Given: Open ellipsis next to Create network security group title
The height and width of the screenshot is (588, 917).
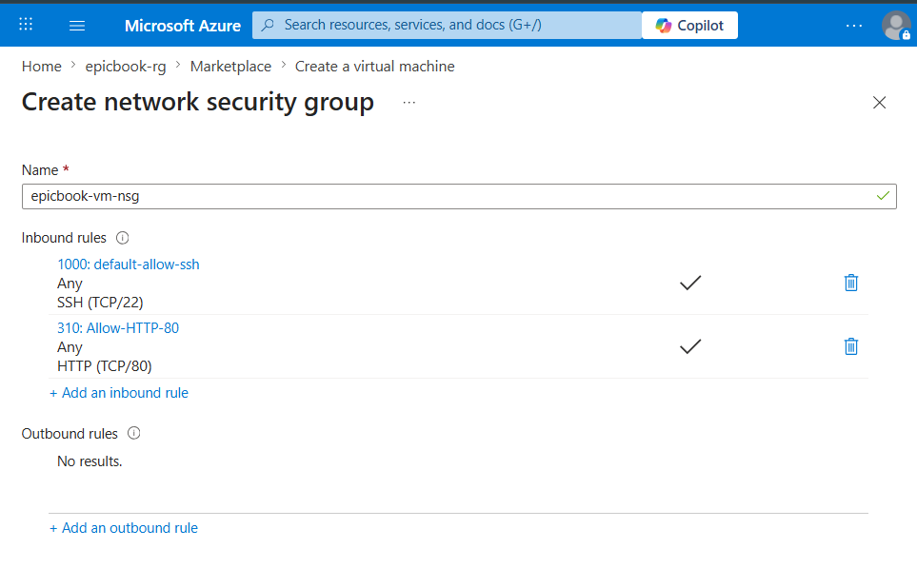Looking at the screenshot, I should tap(409, 103).
